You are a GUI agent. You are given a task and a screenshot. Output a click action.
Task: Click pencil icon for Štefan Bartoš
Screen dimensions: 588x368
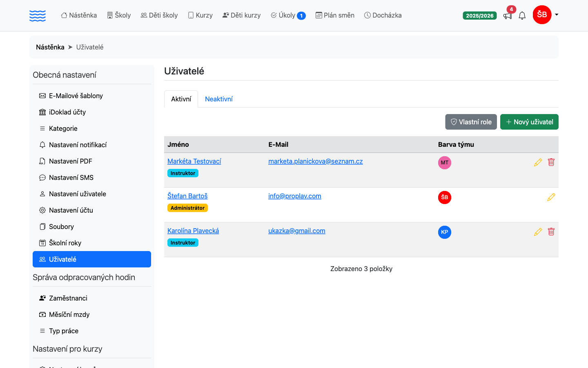[x=551, y=197]
